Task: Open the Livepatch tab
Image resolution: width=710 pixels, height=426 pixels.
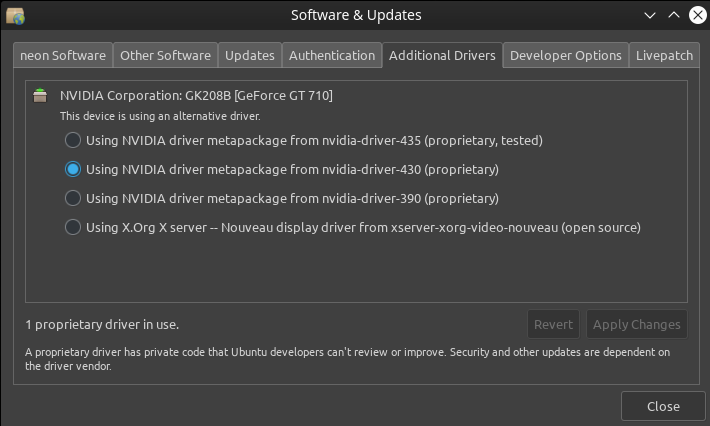Action: pyautogui.click(x=664, y=55)
